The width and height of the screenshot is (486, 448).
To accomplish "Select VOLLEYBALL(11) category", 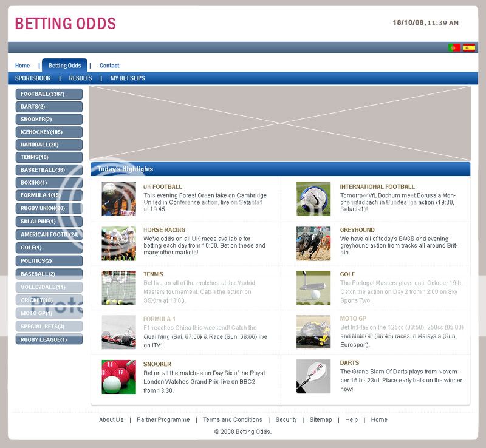I will (49, 287).
